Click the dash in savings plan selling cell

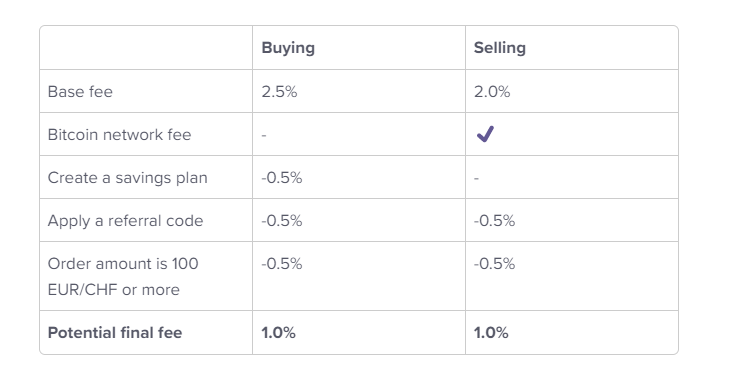click(476, 178)
